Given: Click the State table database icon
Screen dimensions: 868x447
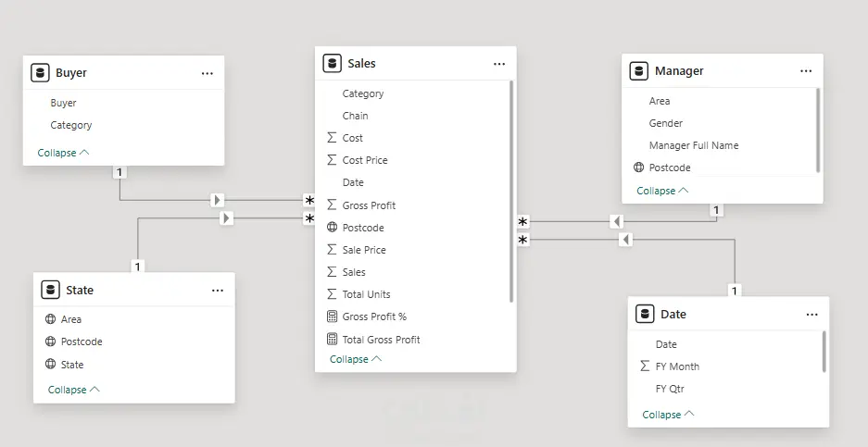Looking at the screenshot, I should (50, 290).
